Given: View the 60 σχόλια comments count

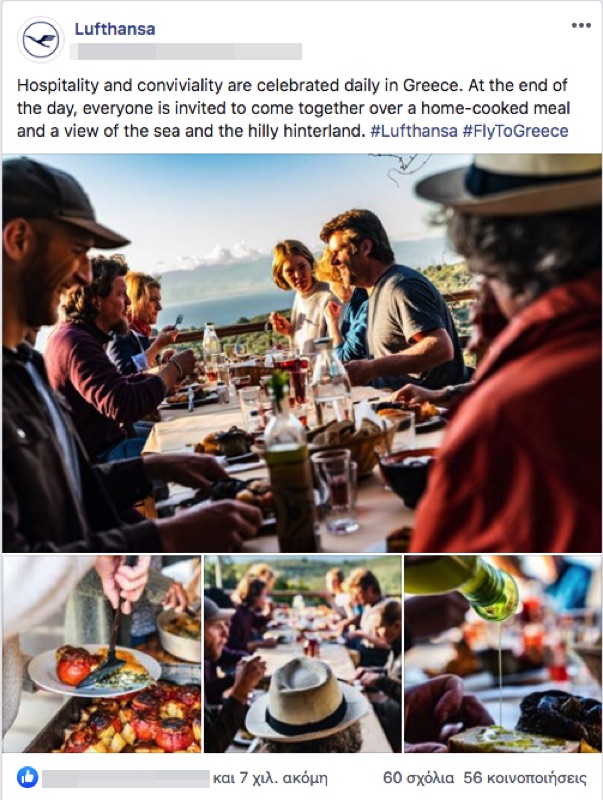Looking at the screenshot, I should (x=418, y=778).
